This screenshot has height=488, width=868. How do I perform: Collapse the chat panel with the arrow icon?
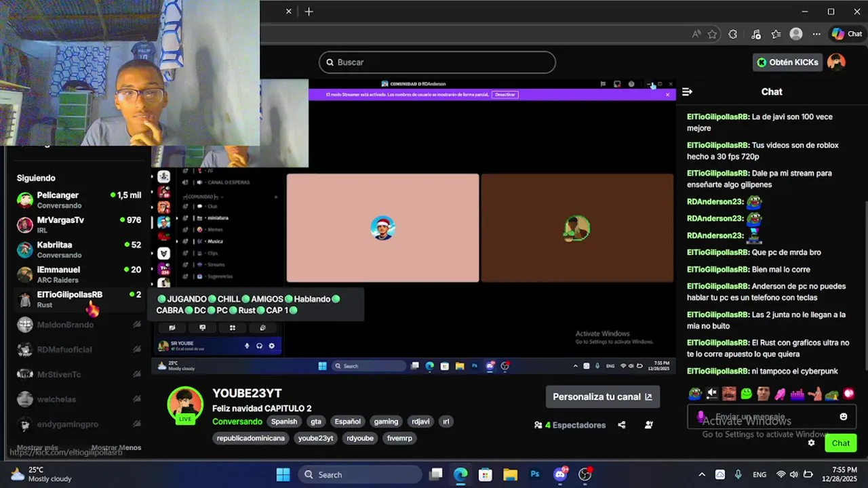[x=687, y=91]
